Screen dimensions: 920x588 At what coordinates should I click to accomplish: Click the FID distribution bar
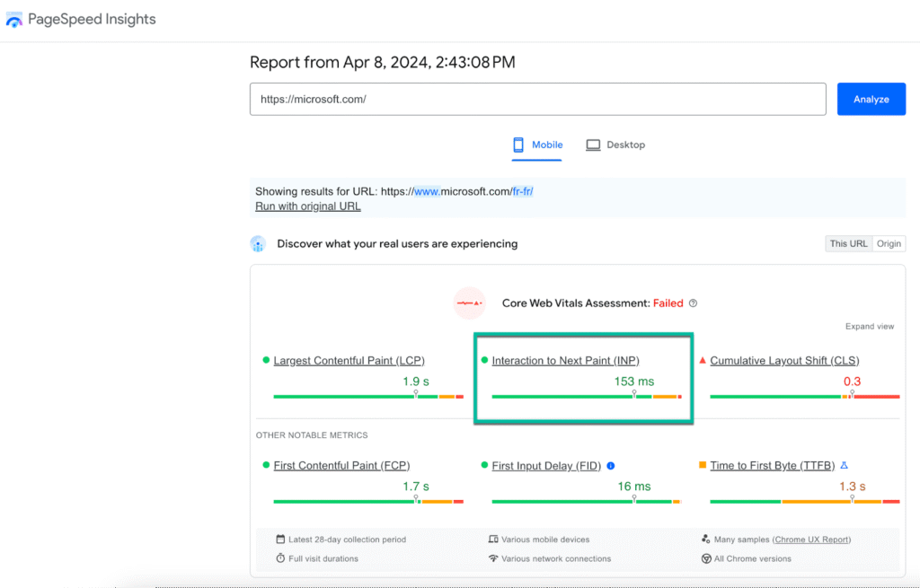pos(587,502)
